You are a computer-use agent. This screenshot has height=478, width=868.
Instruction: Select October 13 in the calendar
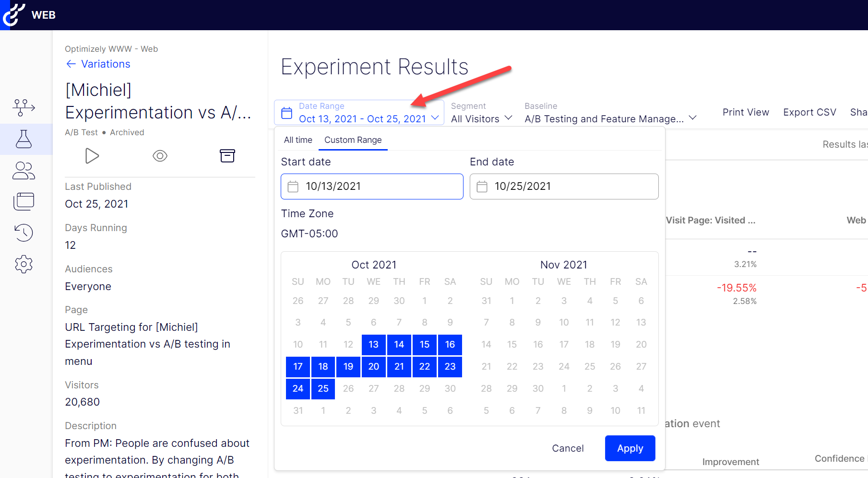coord(373,345)
